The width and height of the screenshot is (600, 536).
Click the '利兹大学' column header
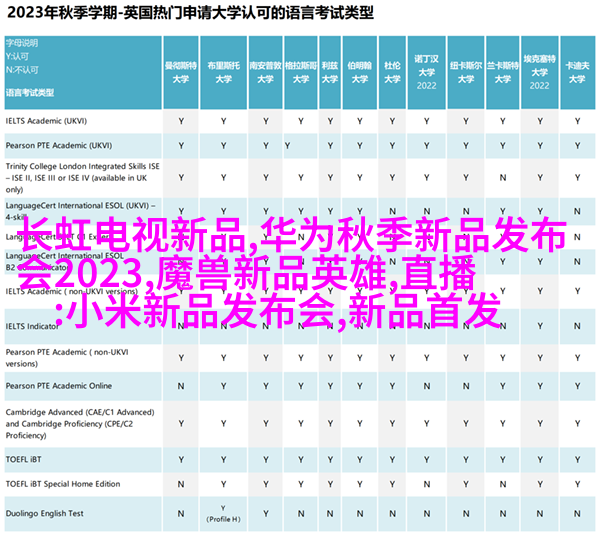(330, 72)
